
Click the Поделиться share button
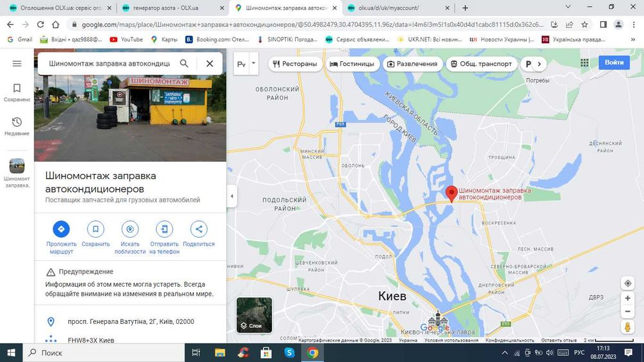(x=199, y=234)
